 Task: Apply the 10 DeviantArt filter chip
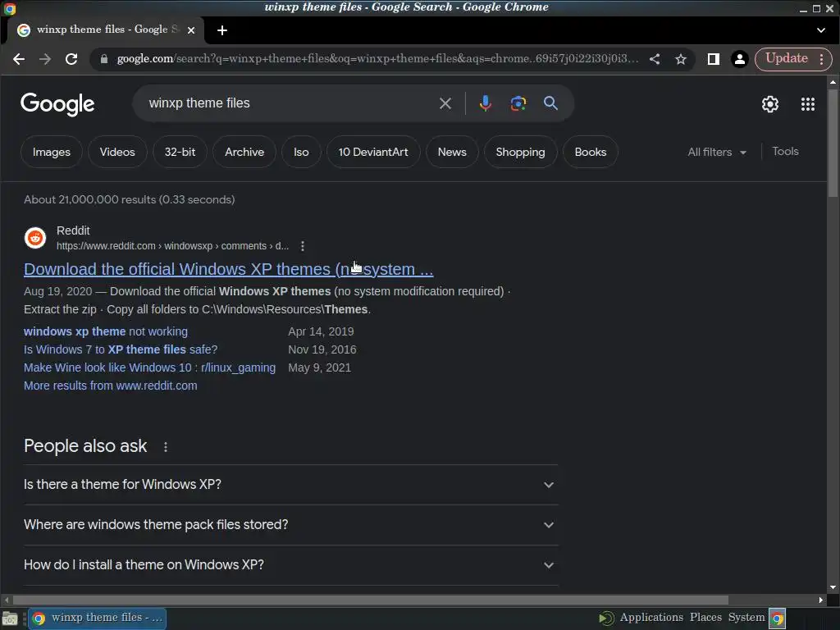[x=373, y=152]
